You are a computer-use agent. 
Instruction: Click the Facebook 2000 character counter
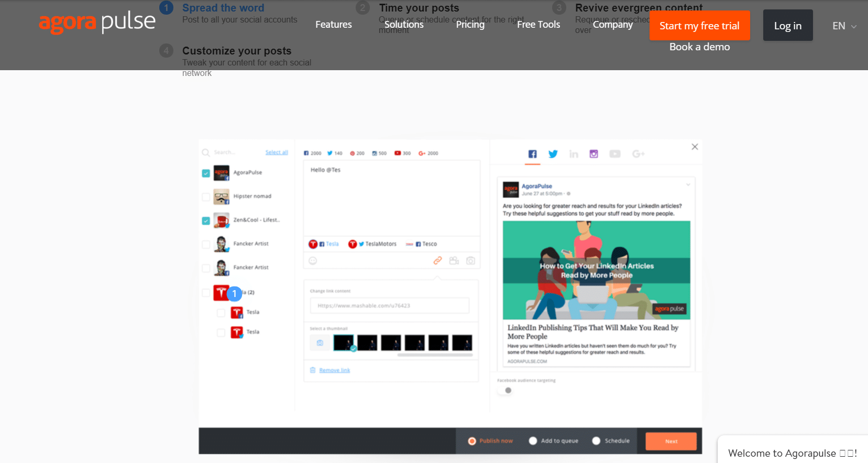(312, 153)
